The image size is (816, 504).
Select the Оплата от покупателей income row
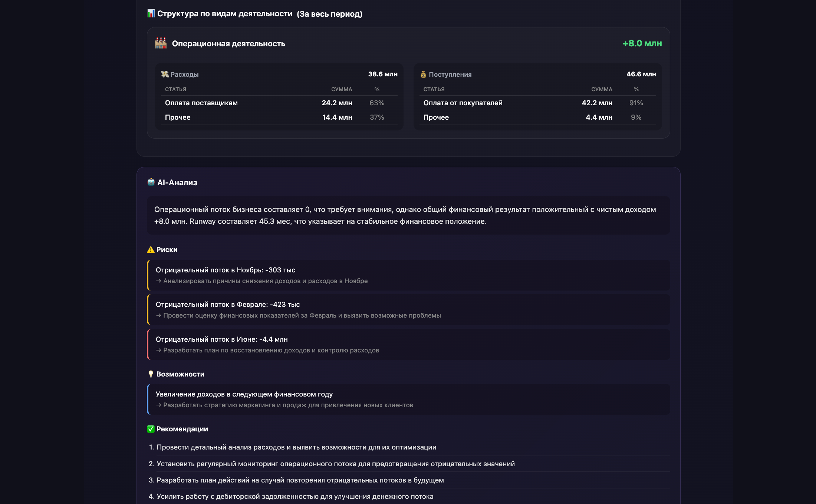pos(537,103)
